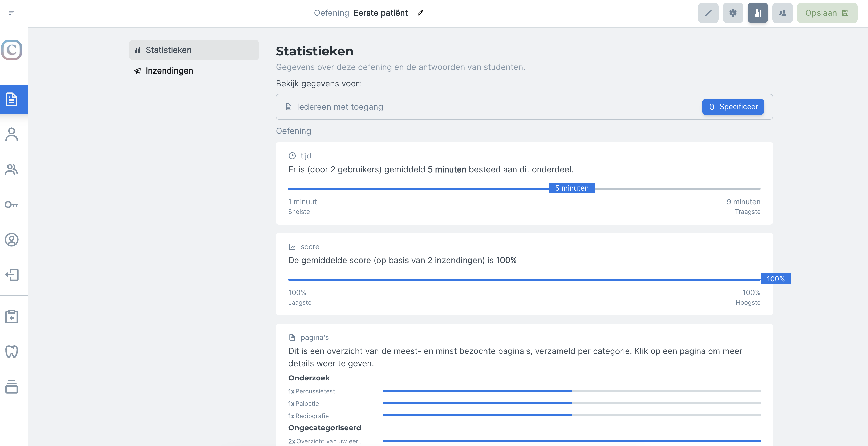Open the key access icon in sidebar
868x446 pixels.
tap(11, 205)
